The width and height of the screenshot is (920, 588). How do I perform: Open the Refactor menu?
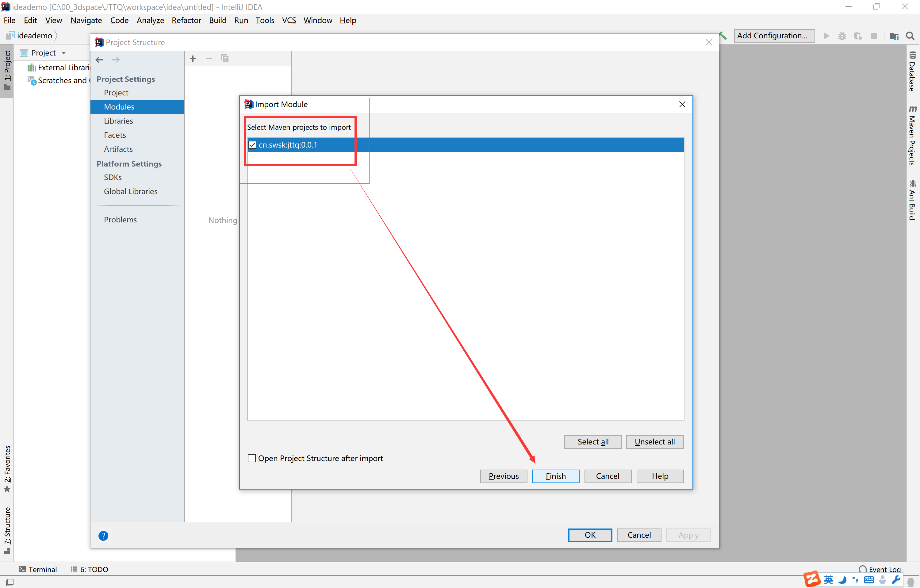(x=186, y=20)
